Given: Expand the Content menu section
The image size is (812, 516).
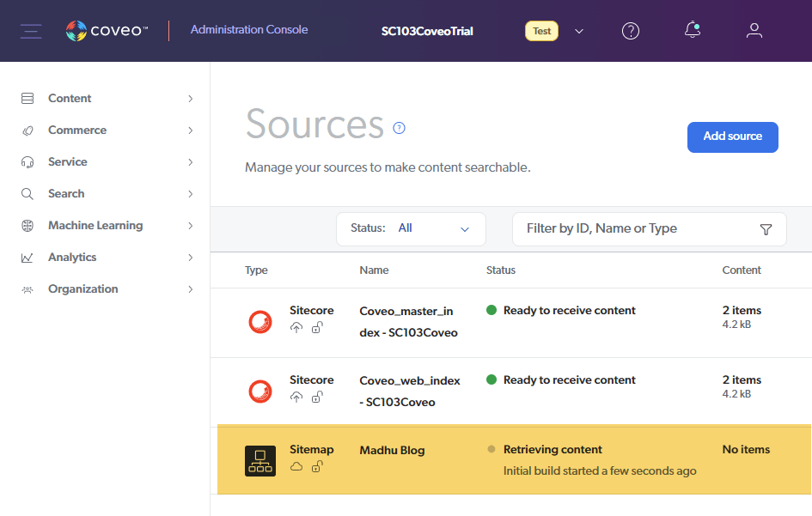Looking at the screenshot, I should (107, 99).
